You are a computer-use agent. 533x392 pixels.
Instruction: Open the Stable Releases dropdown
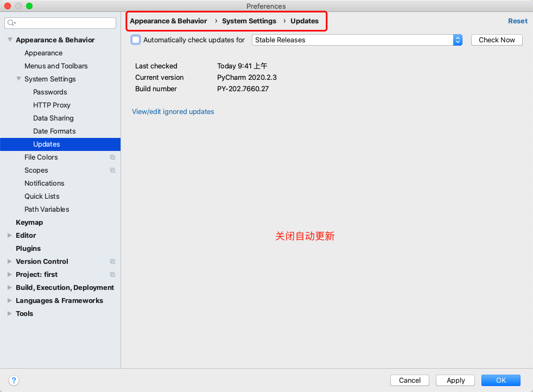pos(357,40)
